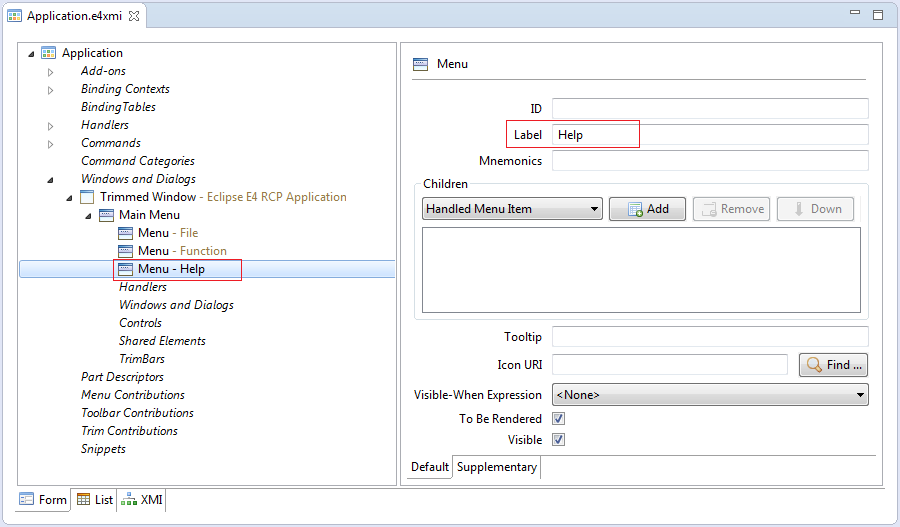Collapse the Main Menu node

pyautogui.click(x=88, y=216)
